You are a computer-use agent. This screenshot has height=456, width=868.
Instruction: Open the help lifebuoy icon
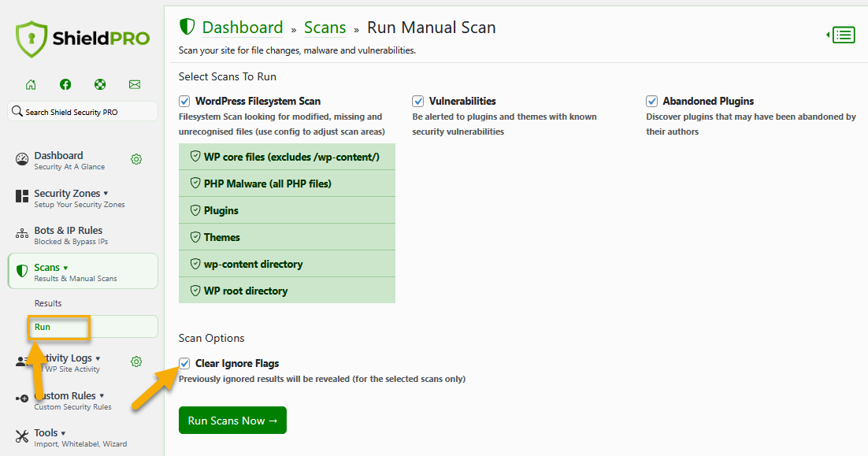pyautogui.click(x=100, y=84)
